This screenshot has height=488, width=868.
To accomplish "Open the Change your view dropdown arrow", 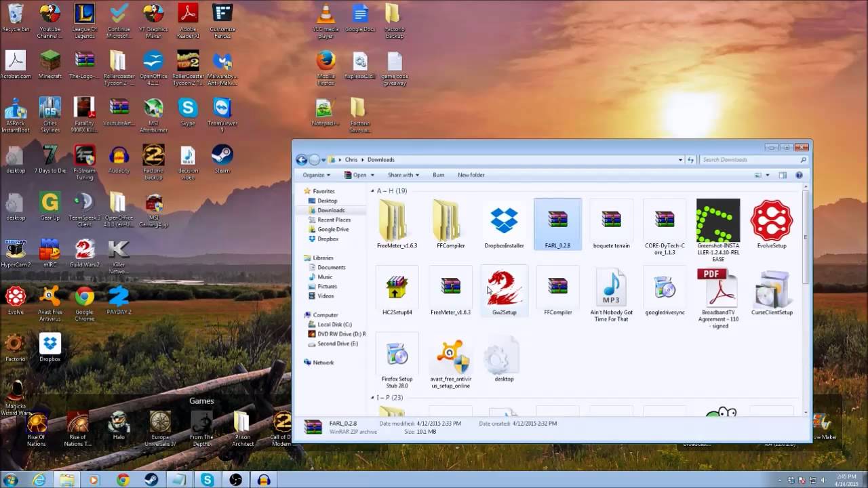I will 768,175.
